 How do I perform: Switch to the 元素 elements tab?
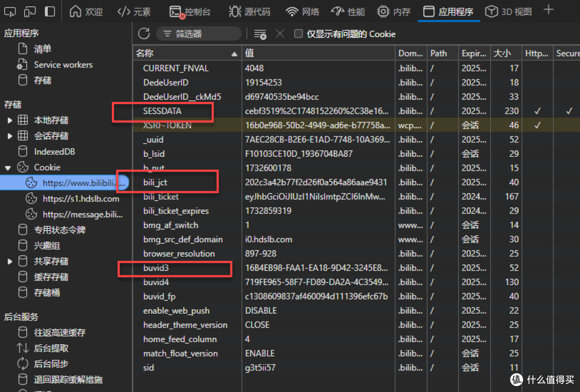tap(134, 12)
